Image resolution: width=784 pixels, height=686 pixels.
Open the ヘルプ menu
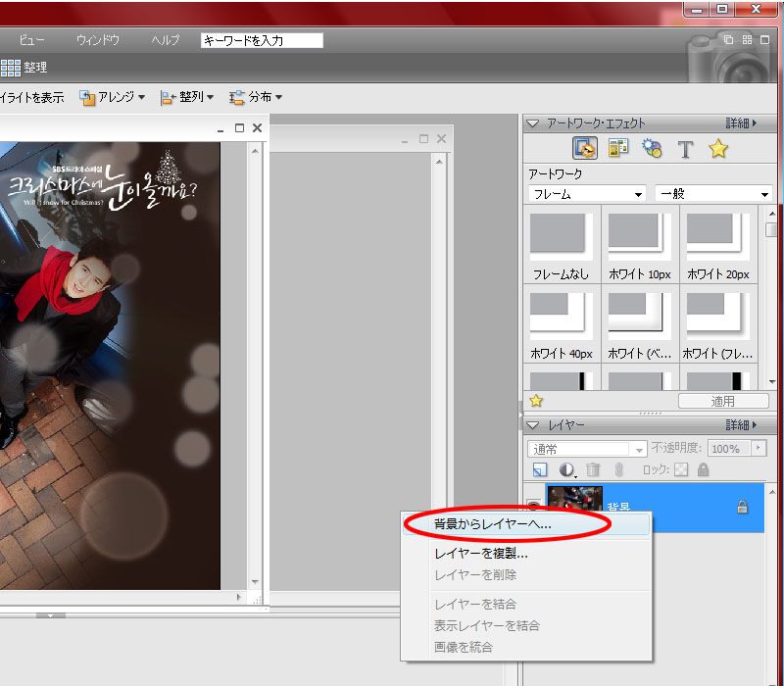[166, 40]
